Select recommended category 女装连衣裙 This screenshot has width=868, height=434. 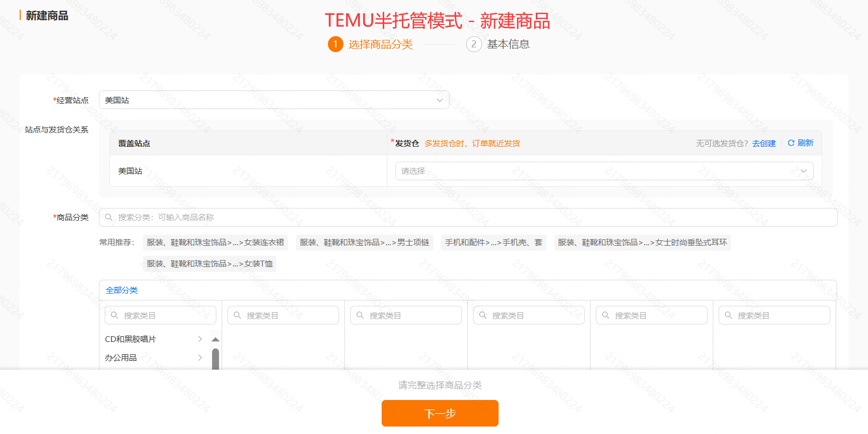(x=215, y=243)
